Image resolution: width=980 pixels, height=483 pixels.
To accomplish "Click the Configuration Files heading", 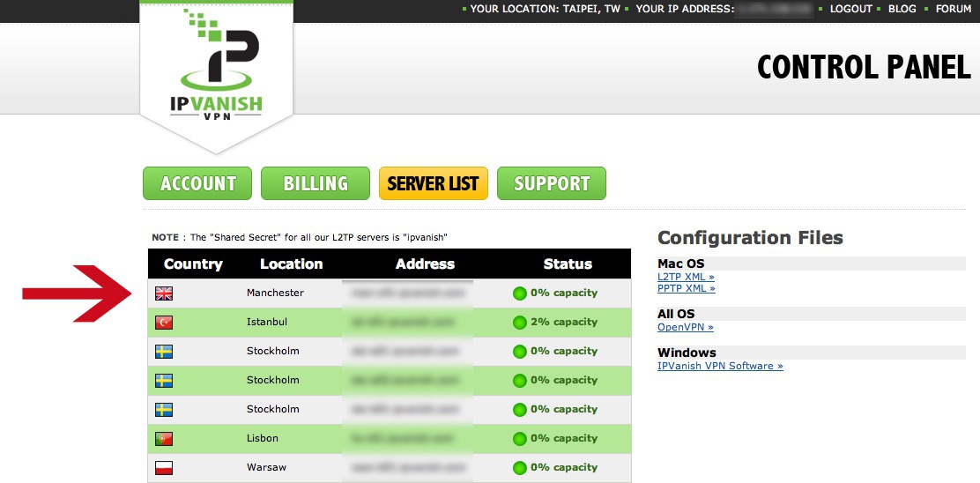I will pos(750,237).
